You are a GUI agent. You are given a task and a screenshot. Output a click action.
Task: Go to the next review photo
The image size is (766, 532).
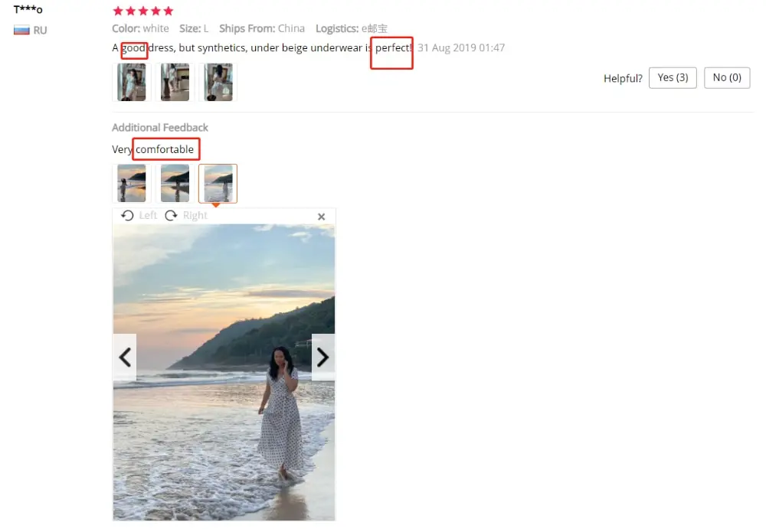tap(323, 357)
